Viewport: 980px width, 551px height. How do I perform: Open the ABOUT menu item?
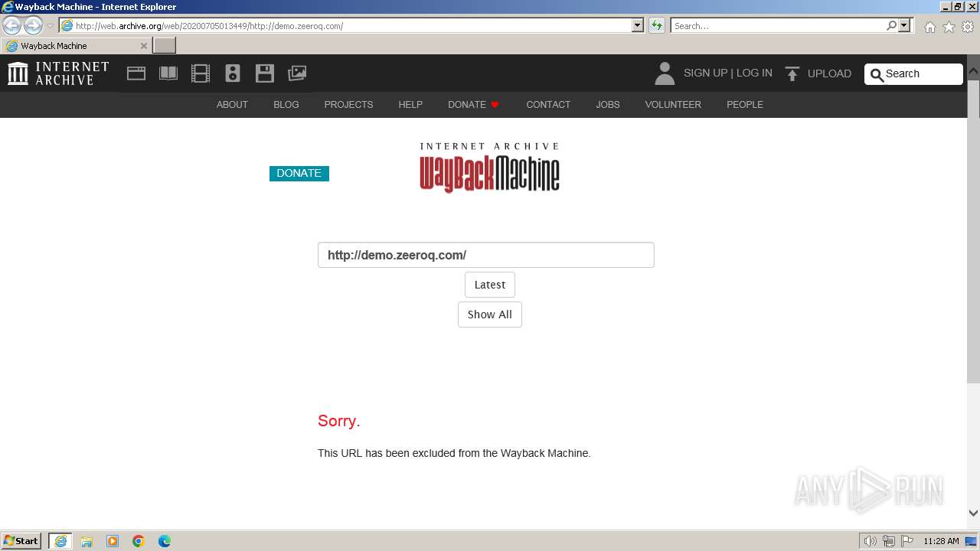click(x=232, y=104)
